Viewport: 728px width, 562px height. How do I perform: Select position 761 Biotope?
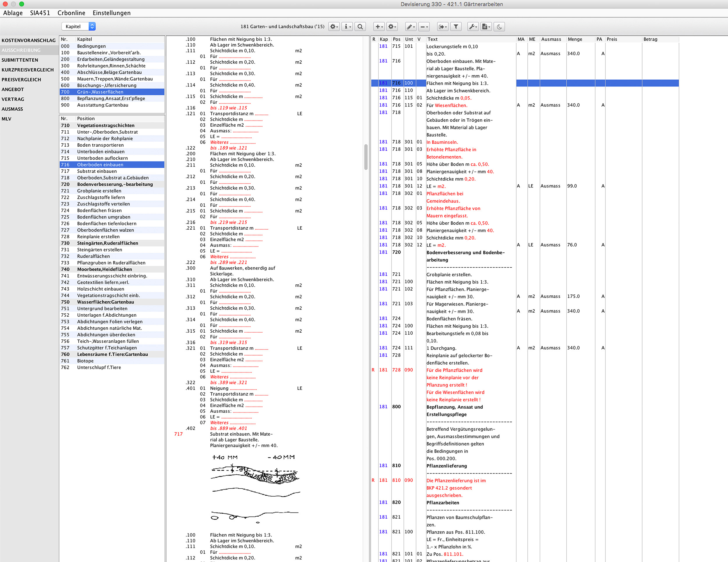tap(112, 361)
